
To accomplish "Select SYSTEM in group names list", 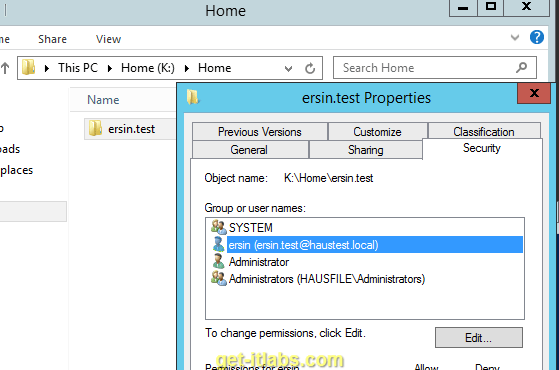I will point(251,227).
